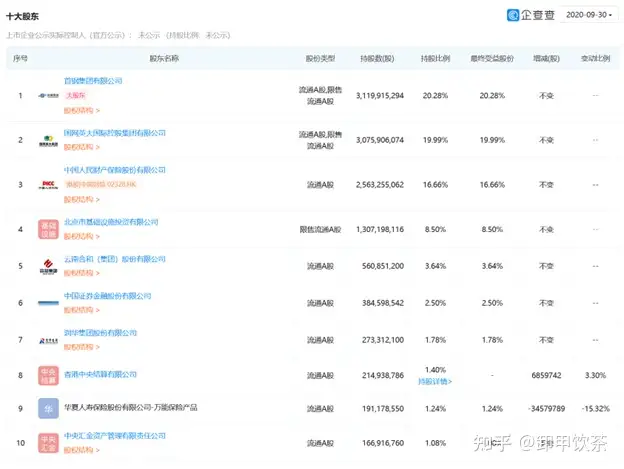Open 云南合和（集团）股份有限公司 link

click(115, 259)
